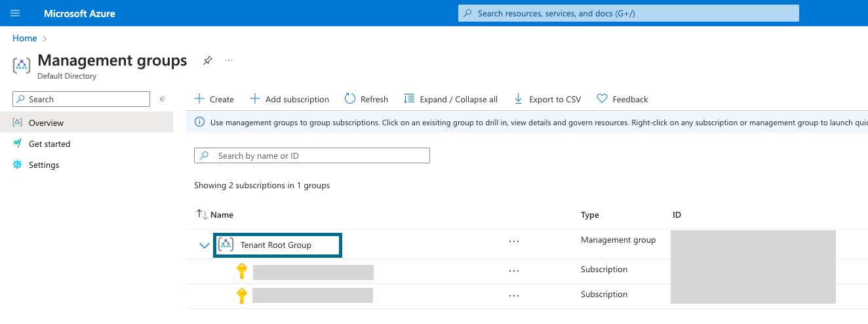Toggle Expand / Collapse all
This screenshot has width=868, height=324.
coord(451,99)
